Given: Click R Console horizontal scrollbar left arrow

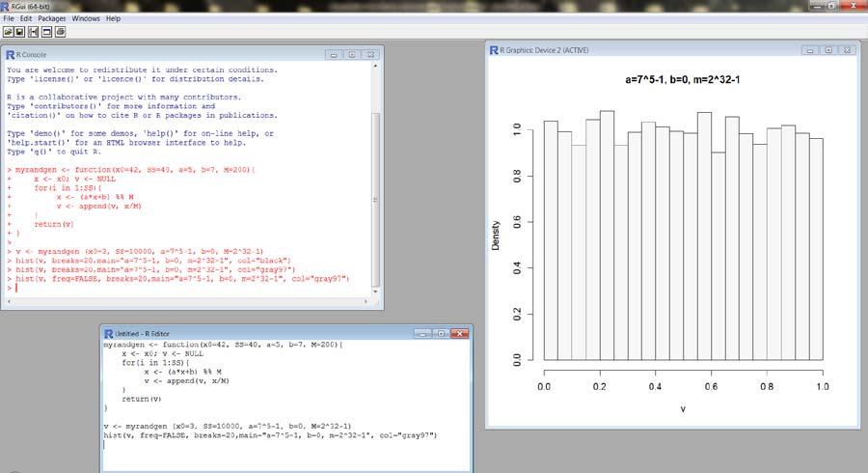Looking at the screenshot, I should coord(10,301).
